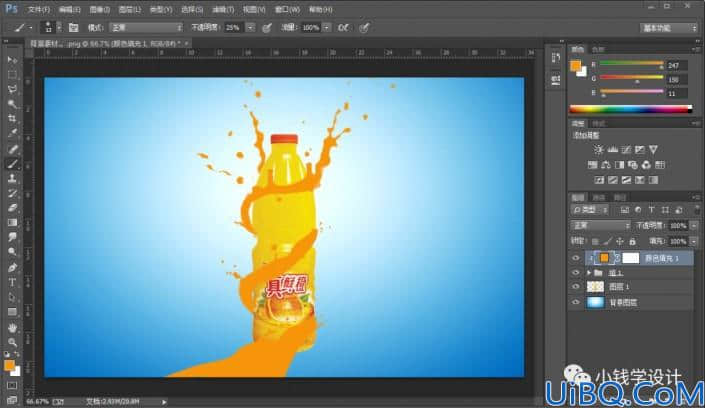Select the Rectangular Marquee tool
Image resolution: width=705 pixels, height=408 pixels.
coord(12,75)
